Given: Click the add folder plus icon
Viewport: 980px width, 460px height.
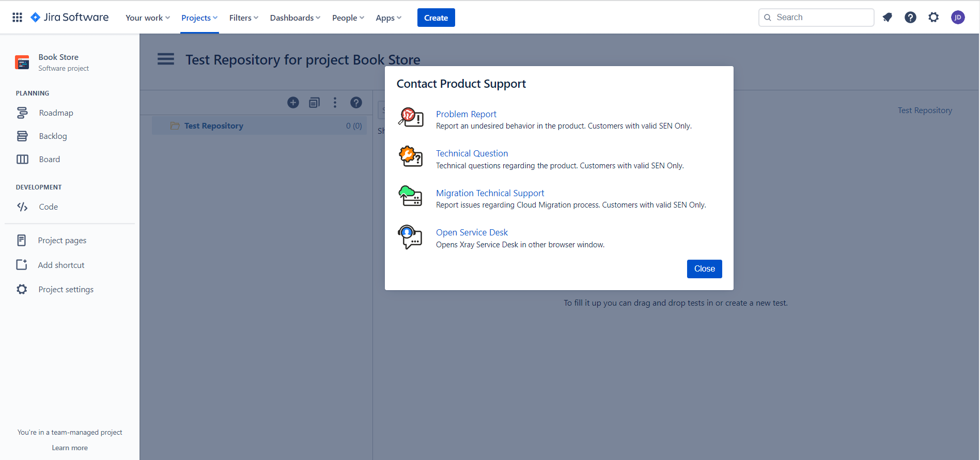Looking at the screenshot, I should 293,103.
